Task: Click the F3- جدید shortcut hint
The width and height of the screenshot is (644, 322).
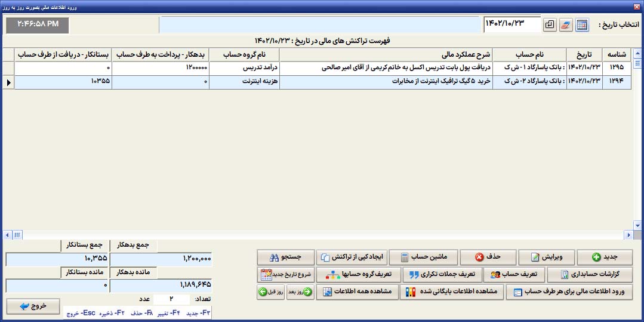Action: (x=199, y=314)
